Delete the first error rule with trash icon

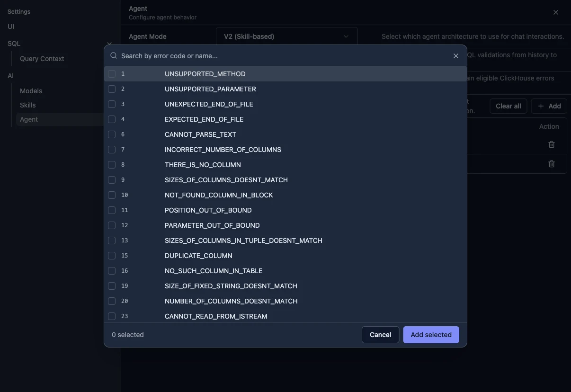[x=551, y=144]
